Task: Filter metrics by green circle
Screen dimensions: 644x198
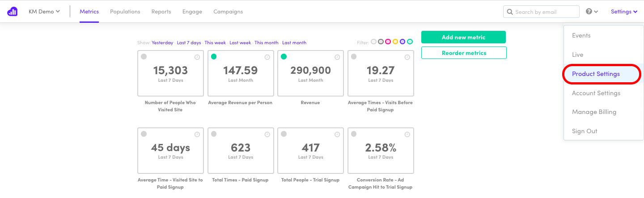Action: click(x=410, y=42)
